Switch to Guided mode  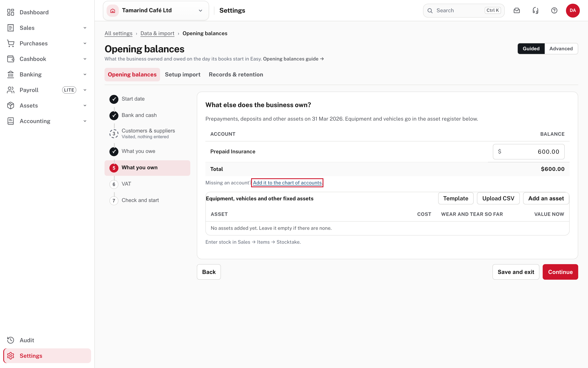click(x=531, y=49)
